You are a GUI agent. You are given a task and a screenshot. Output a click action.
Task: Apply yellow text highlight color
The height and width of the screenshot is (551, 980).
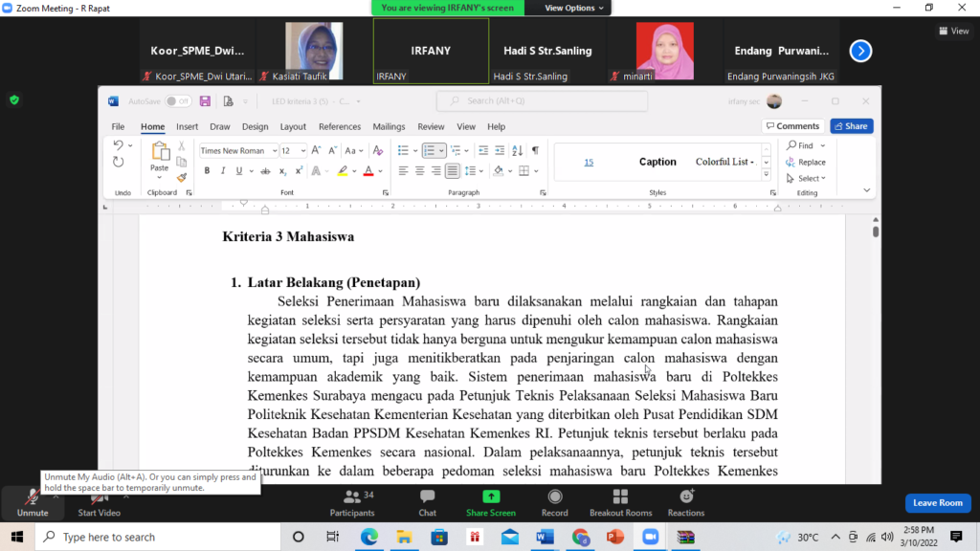(343, 170)
